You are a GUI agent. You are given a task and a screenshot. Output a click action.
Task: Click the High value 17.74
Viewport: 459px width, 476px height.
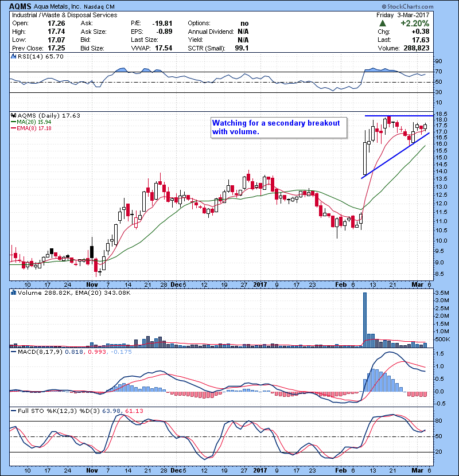tap(56, 32)
